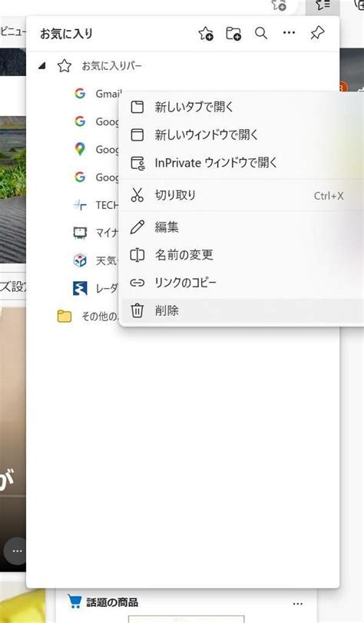Choose 新しいウィンドウで開く menu item
The image size is (364, 623).
coord(242,134)
